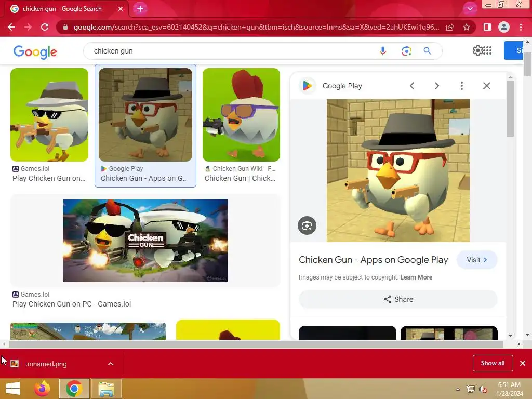Open File Explorer from taskbar

click(x=106, y=389)
